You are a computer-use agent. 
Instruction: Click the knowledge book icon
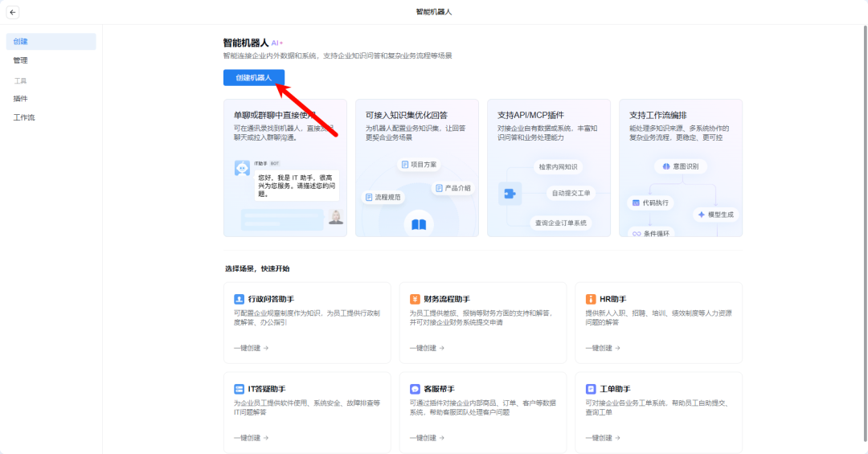419,224
